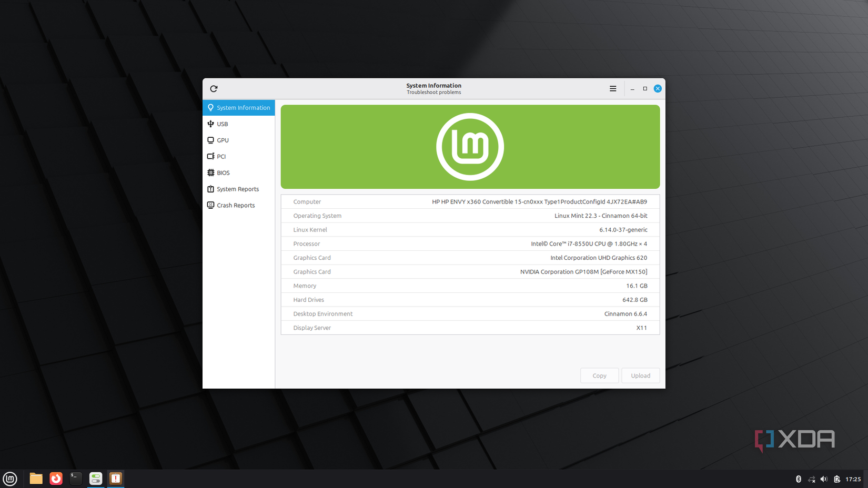
Task: Click the refresh icon in title bar
Action: click(x=214, y=89)
